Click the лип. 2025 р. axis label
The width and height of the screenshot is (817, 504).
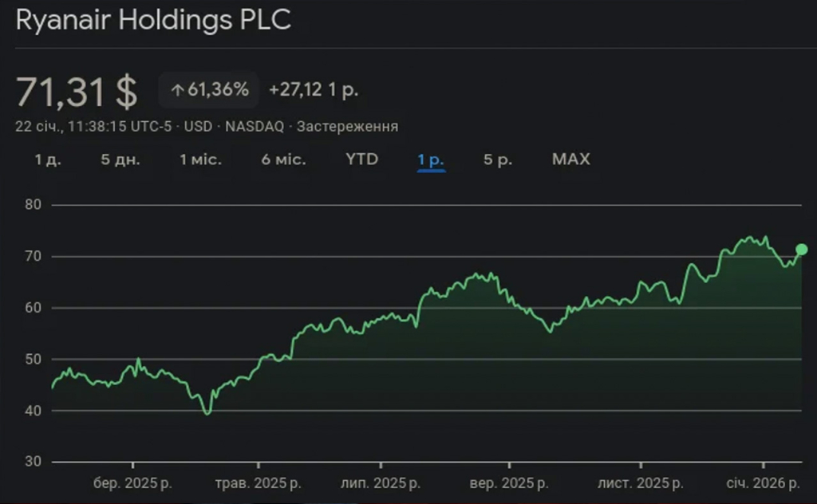381,483
